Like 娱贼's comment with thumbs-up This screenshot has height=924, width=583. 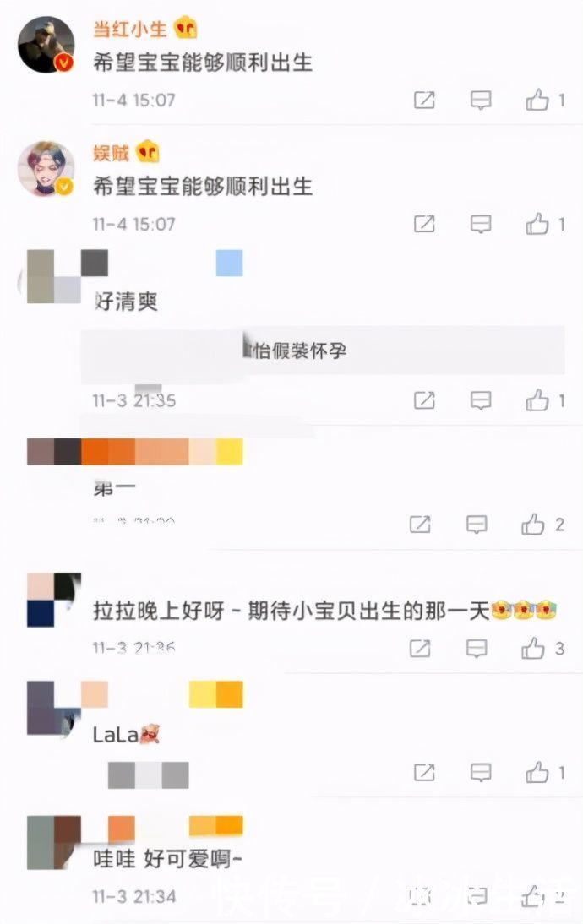[537, 224]
